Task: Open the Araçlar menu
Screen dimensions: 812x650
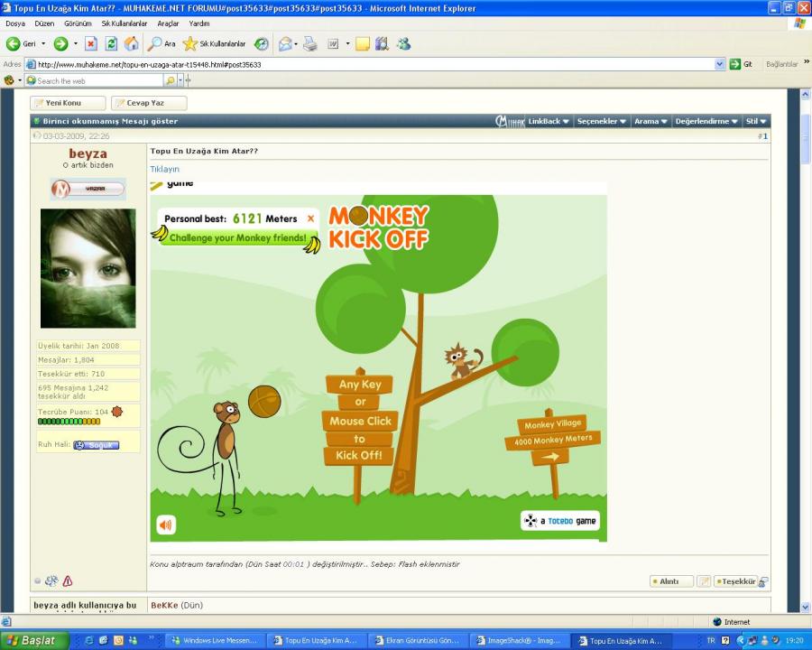Action: tap(168, 23)
